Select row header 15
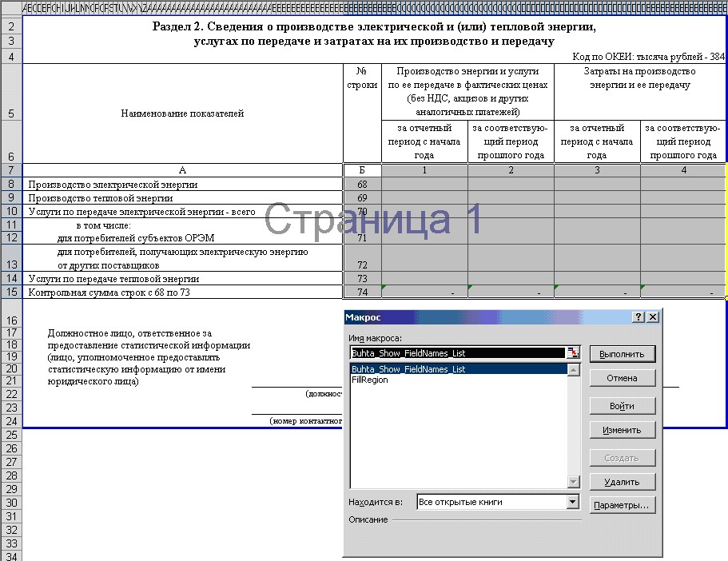The height and width of the screenshot is (561, 728). click(11, 292)
